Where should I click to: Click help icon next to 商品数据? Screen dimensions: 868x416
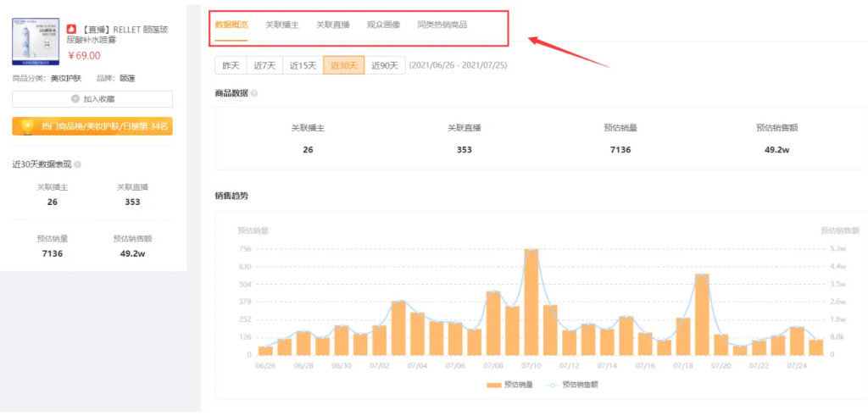click(254, 93)
